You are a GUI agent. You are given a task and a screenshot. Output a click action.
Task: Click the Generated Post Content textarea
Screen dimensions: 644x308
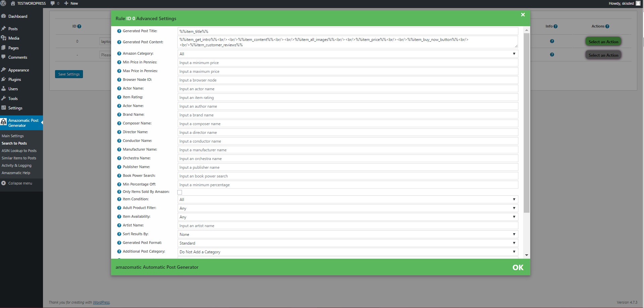point(348,42)
